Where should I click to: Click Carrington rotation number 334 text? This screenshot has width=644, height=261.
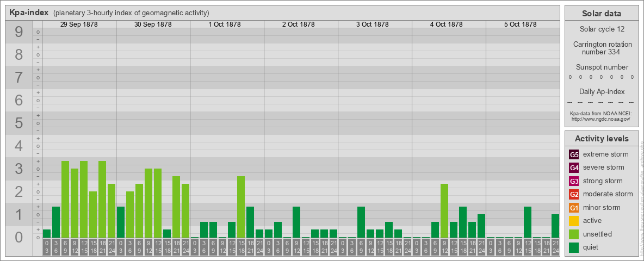coord(603,48)
